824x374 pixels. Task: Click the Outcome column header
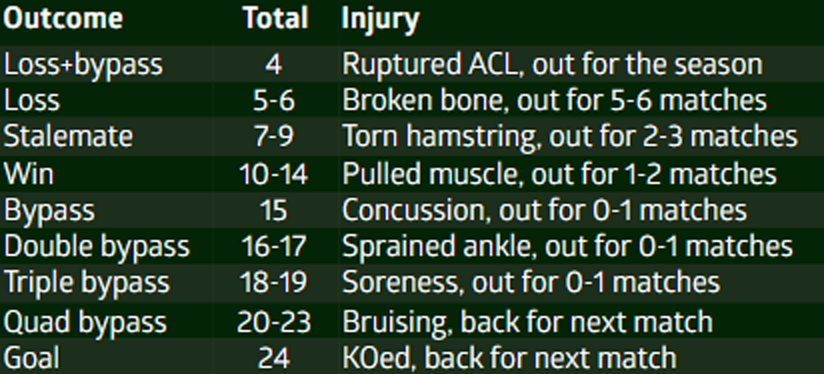(x=63, y=19)
